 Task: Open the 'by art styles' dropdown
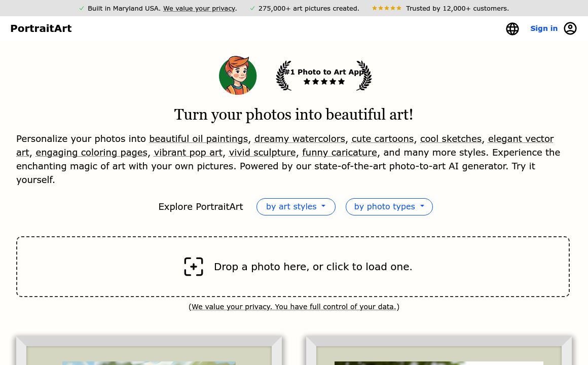pyautogui.click(x=296, y=207)
